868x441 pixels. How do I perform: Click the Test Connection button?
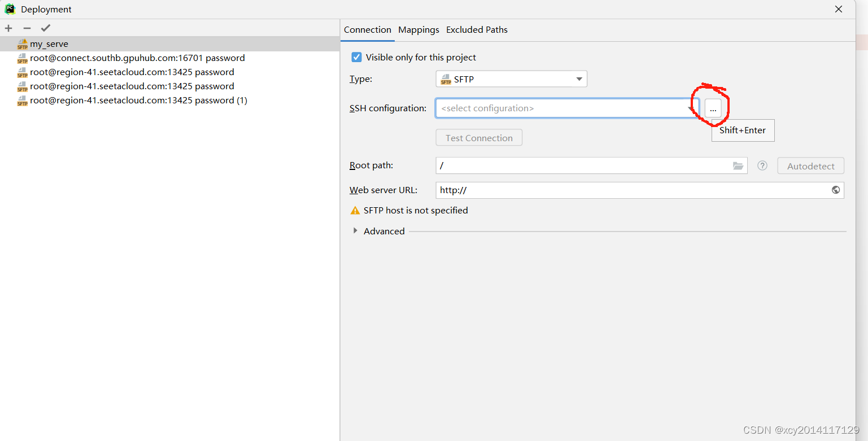478,137
